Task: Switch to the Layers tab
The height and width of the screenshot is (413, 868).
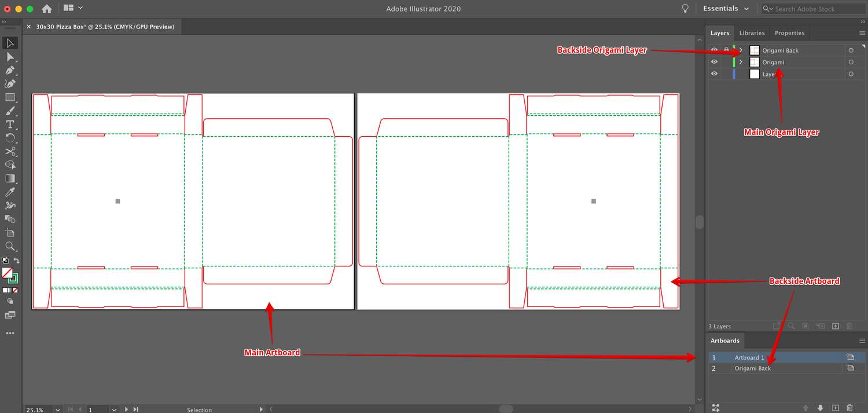Action: [x=720, y=33]
